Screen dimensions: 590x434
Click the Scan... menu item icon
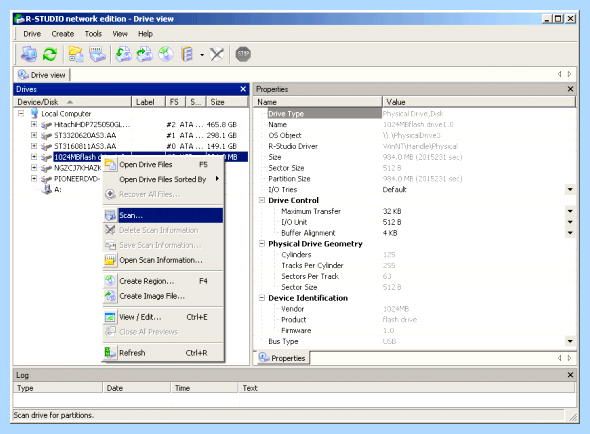[110, 215]
